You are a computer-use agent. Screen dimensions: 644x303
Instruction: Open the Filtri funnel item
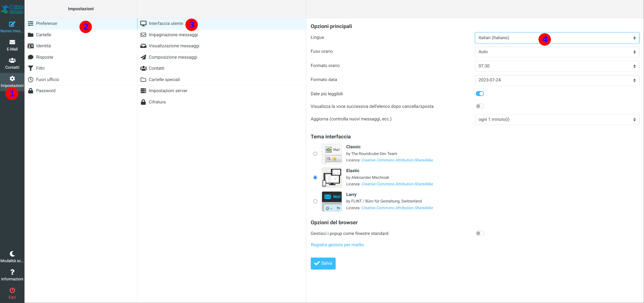click(40, 68)
